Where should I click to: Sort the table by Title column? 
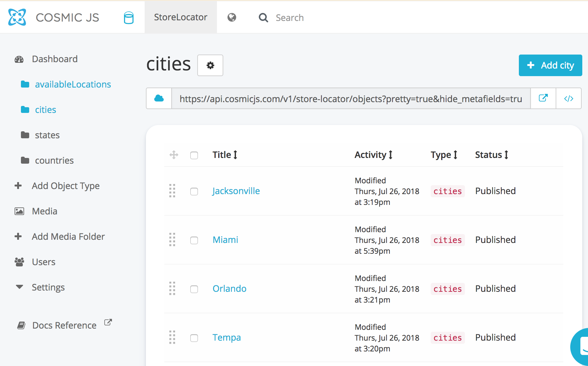pyautogui.click(x=225, y=155)
